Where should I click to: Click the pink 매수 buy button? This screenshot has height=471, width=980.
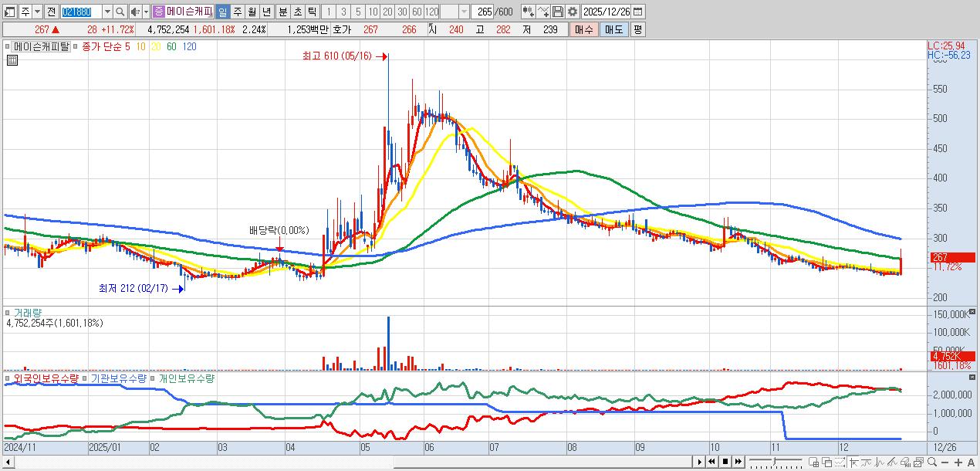coord(583,29)
